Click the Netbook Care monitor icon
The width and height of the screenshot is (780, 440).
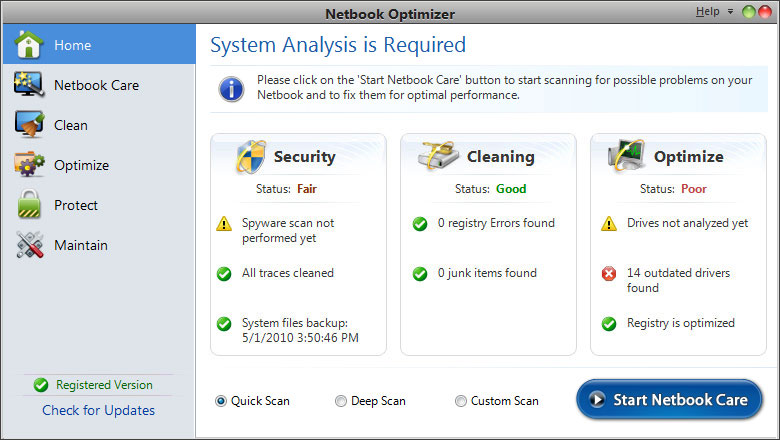pyautogui.click(x=29, y=85)
